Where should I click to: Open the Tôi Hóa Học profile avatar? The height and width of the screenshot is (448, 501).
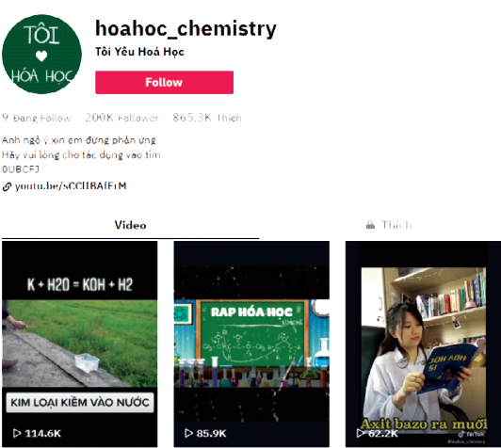pyautogui.click(x=41, y=54)
